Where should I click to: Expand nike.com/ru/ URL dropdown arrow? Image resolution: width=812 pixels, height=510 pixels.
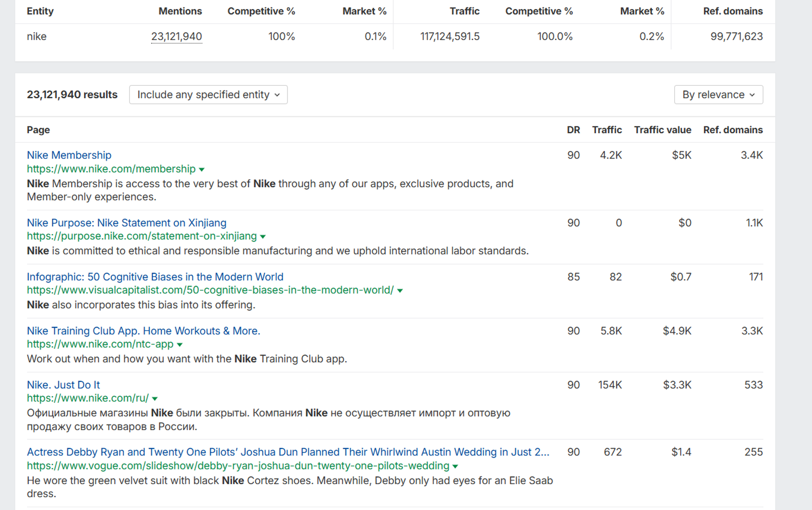[x=155, y=399]
